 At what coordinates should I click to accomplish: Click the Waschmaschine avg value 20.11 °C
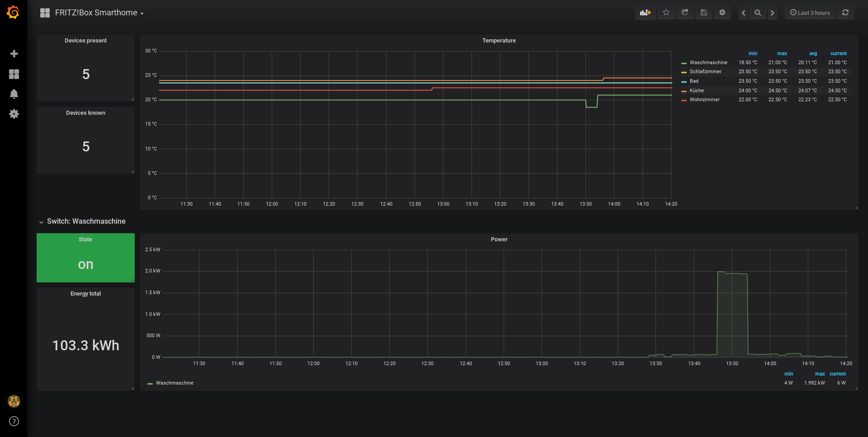coord(807,62)
